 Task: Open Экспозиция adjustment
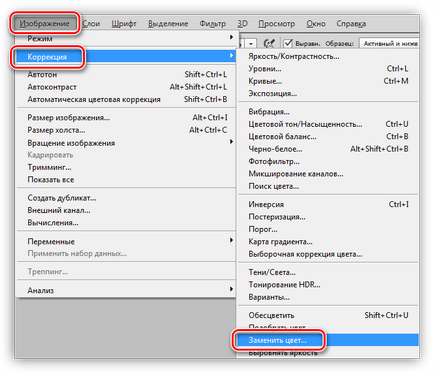328,93
